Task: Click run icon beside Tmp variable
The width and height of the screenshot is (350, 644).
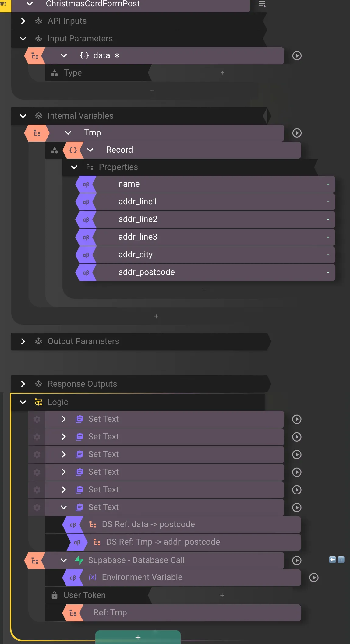Action: [297, 133]
